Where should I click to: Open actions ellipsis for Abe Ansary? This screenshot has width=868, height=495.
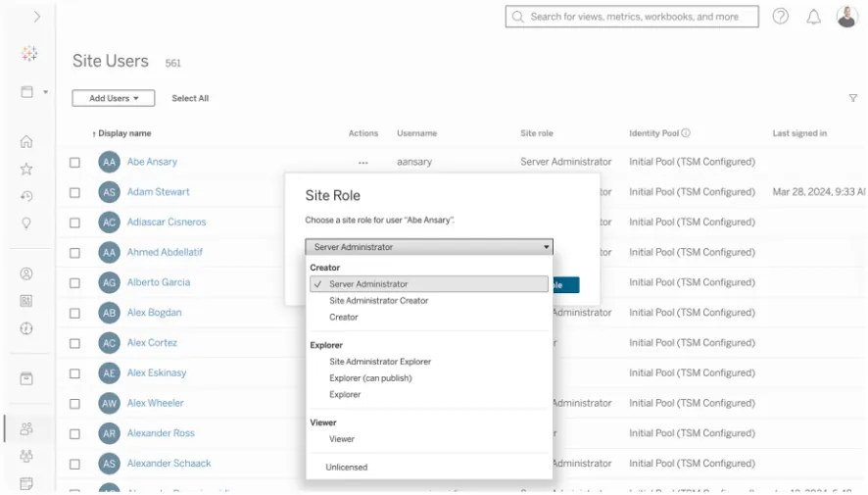(x=363, y=163)
